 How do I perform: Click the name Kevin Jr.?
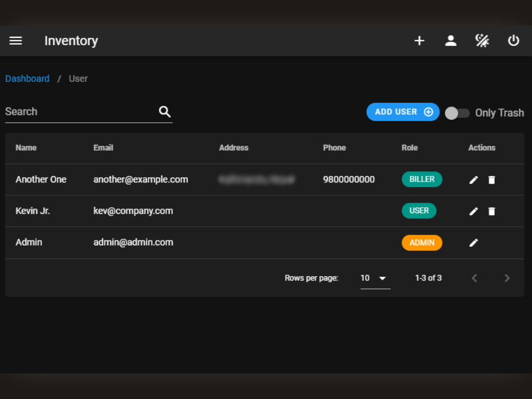(x=33, y=211)
